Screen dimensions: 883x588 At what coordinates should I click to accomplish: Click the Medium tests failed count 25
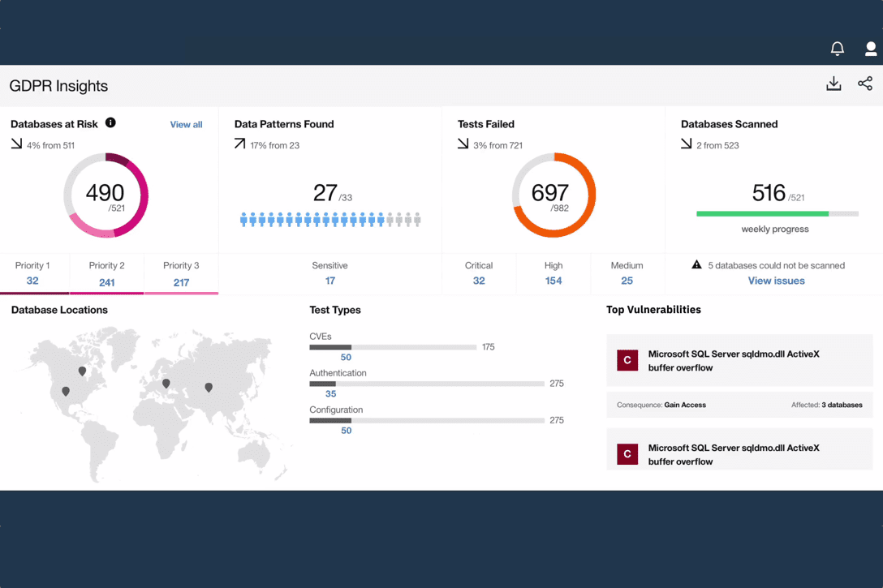[x=627, y=281]
